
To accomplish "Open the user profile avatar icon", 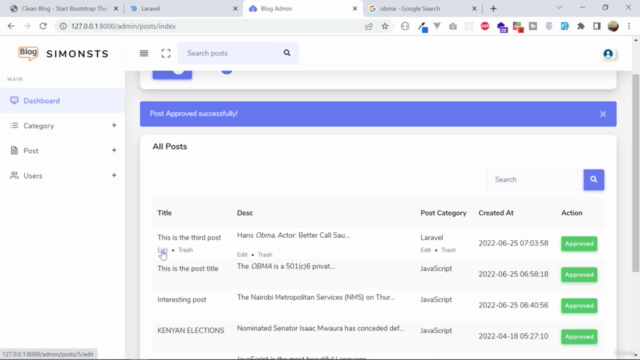I will click(608, 53).
